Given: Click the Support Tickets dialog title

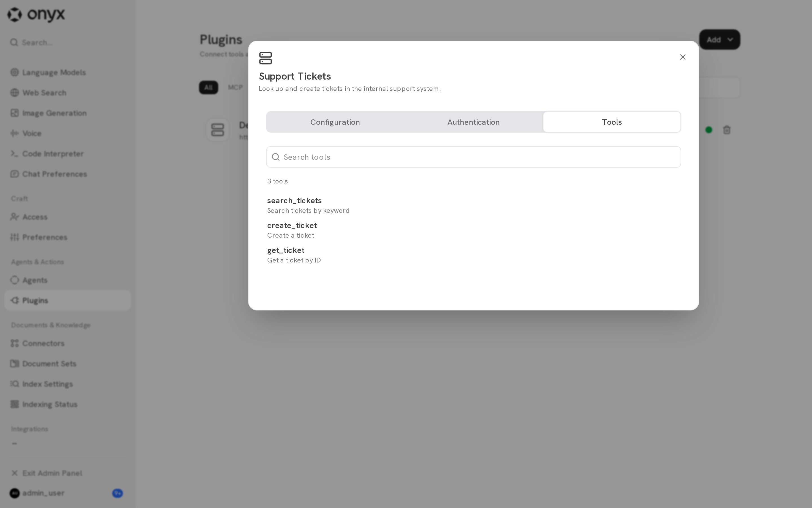Looking at the screenshot, I should tap(295, 76).
